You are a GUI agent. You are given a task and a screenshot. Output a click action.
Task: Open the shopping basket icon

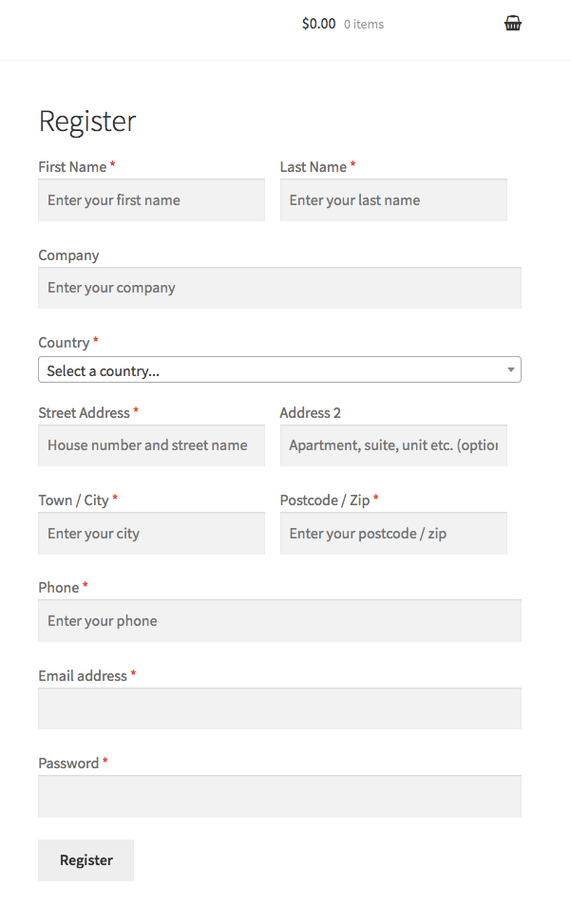tap(513, 24)
